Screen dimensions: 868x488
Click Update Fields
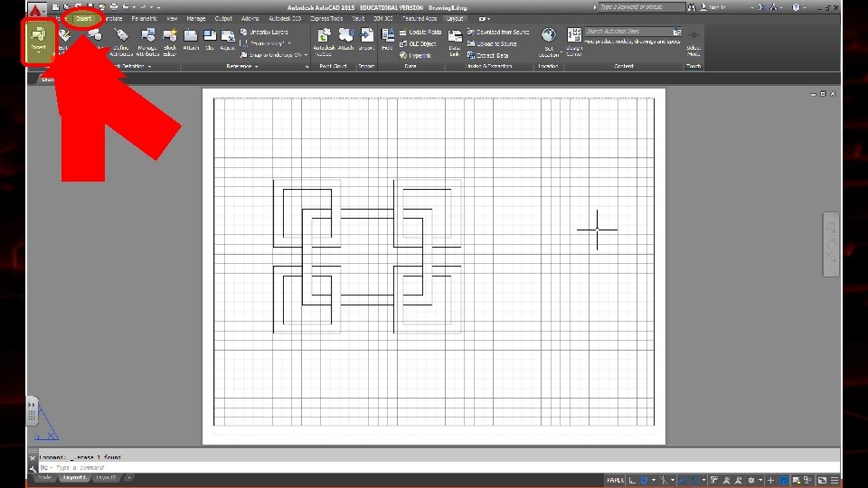pos(420,33)
